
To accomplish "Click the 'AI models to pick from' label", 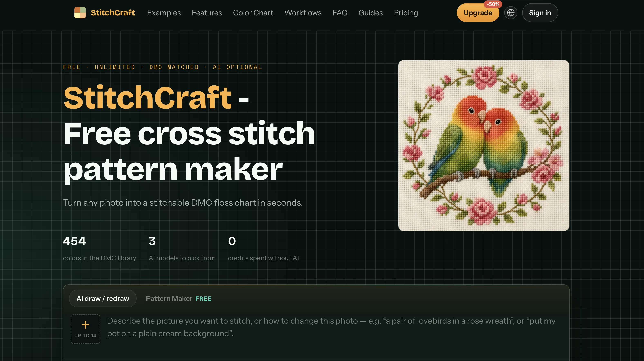I will point(182,258).
